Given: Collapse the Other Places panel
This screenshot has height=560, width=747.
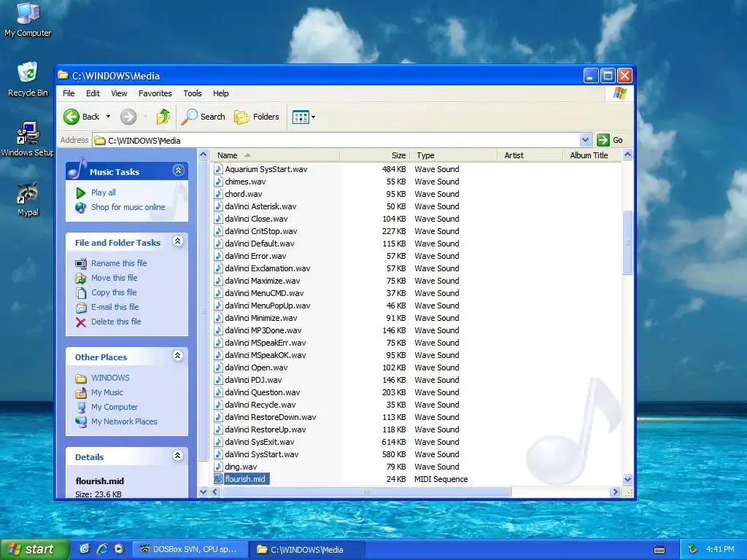Looking at the screenshot, I should coord(178,356).
